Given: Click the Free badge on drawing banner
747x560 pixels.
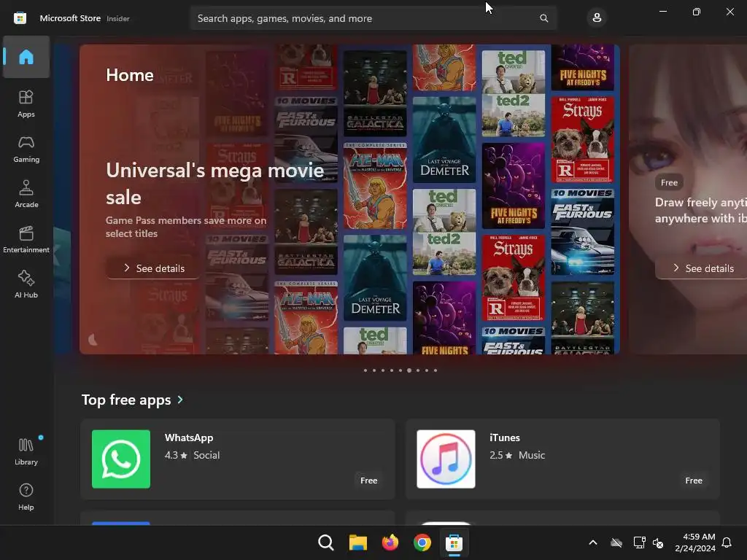Looking at the screenshot, I should 670,182.
